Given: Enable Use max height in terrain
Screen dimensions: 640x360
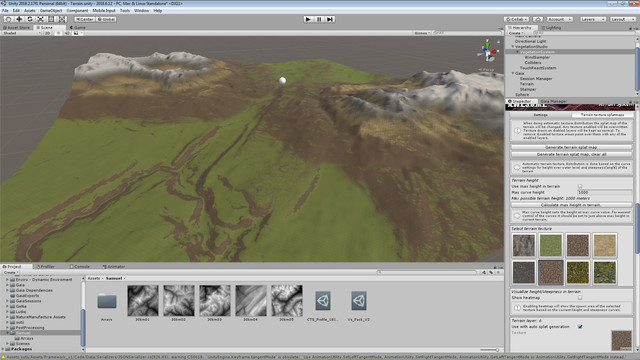Looking at the screenshot, I should point(580,186).
